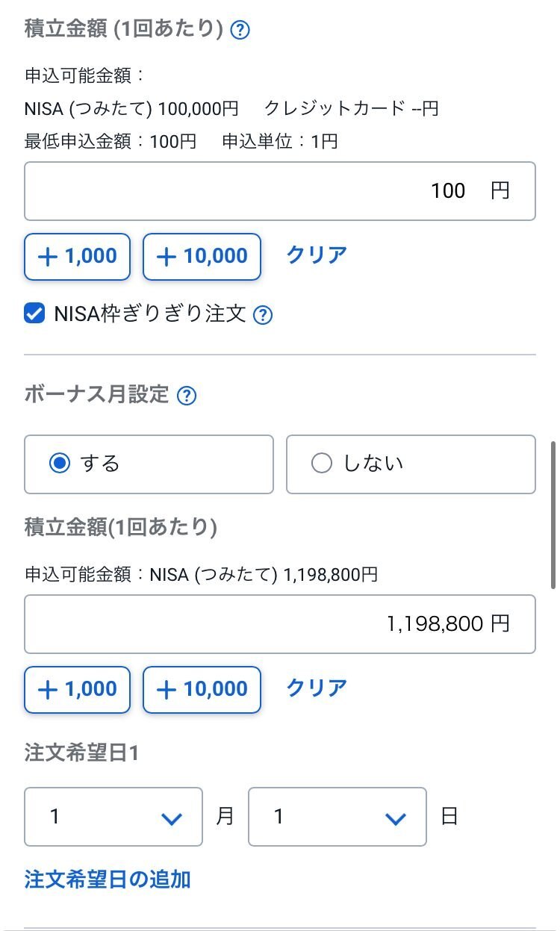The height and width of the screenshot is (931, 560).
Task: Open help icon beside NISA枠ぎりぎり注文
Action: click(x=263, y=315)
